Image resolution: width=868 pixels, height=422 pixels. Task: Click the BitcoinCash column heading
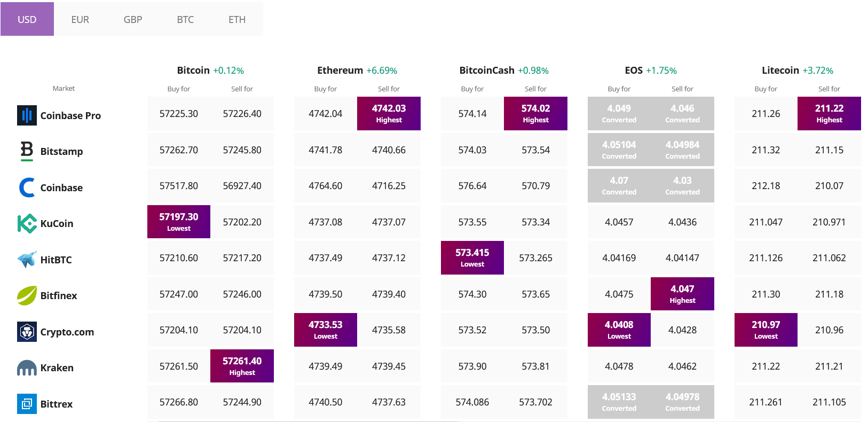tap(487, 70)
